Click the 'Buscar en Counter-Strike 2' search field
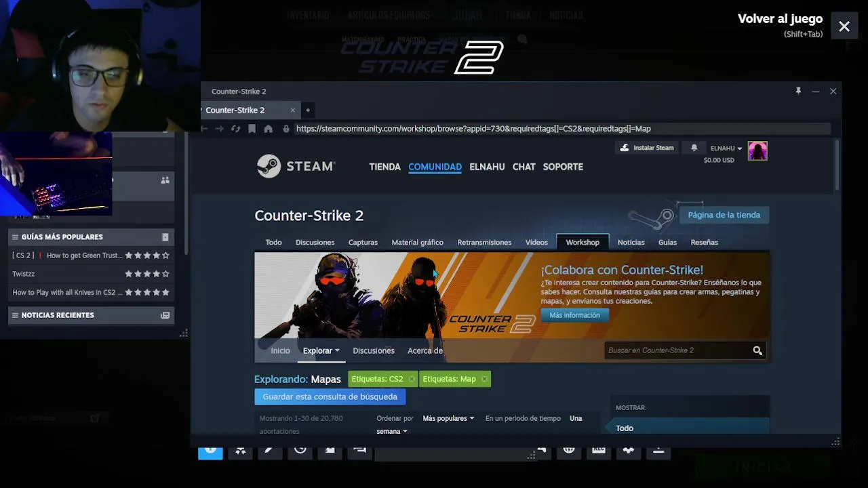This screenshot has height=488, width=868. click(x=677, y=350)
